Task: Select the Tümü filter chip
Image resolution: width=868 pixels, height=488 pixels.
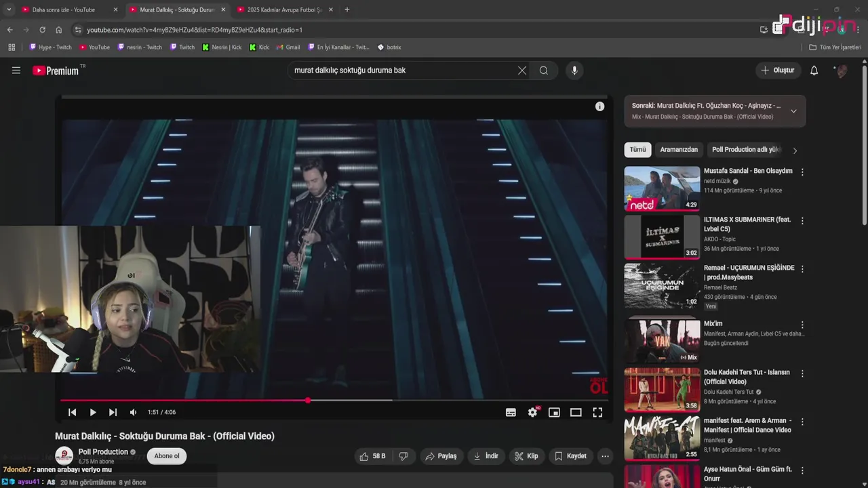Action: pos(637,150)
